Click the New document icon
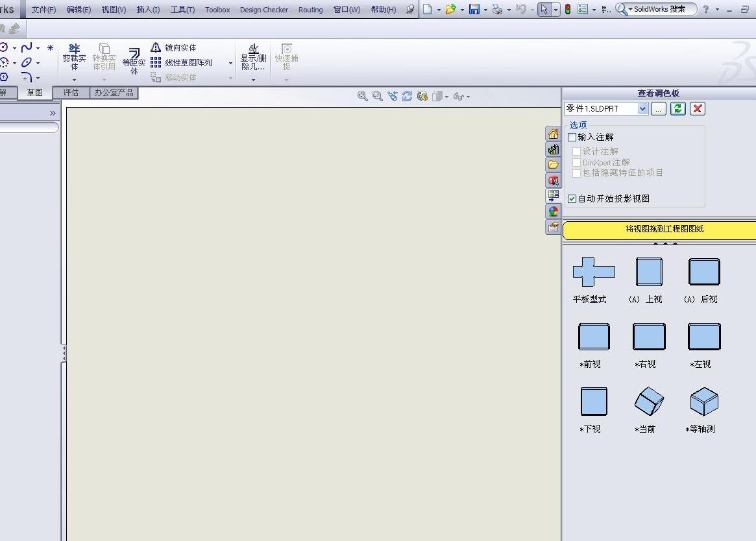Screen dimensions: 756x541 427,9
